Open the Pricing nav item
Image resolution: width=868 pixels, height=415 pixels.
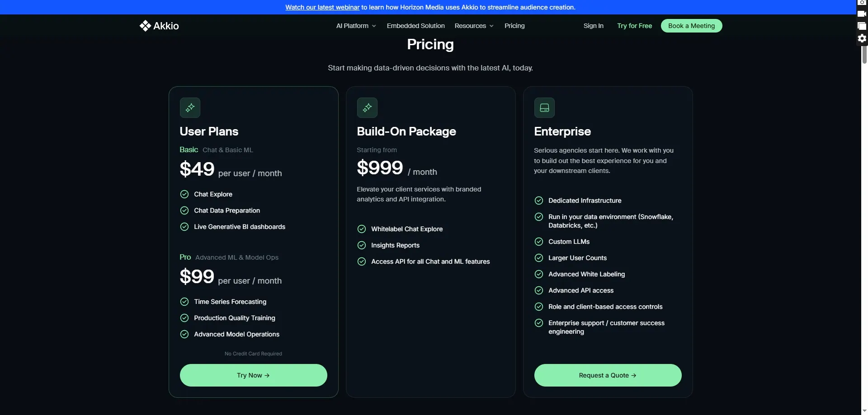click(514, 26)
